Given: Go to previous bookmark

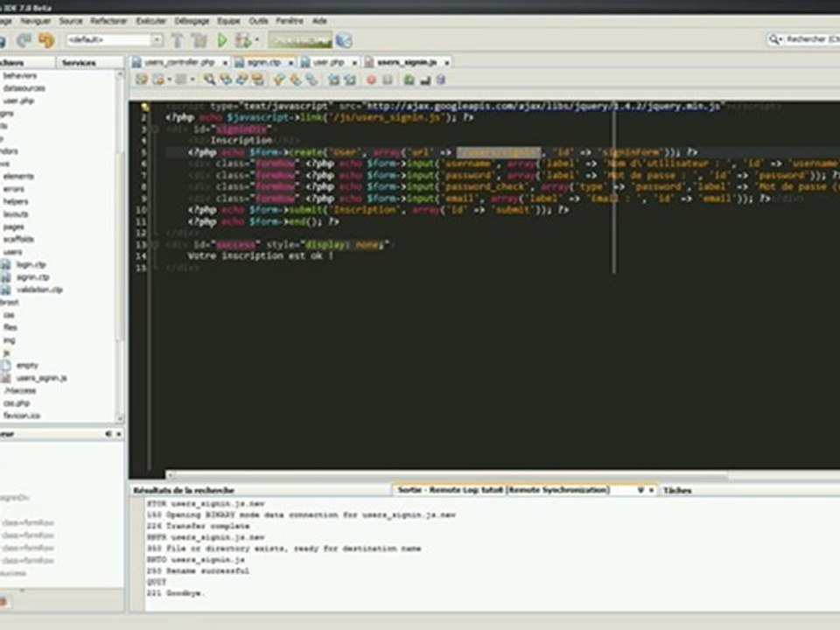Looking at the screenshot, I should (279, 80).
